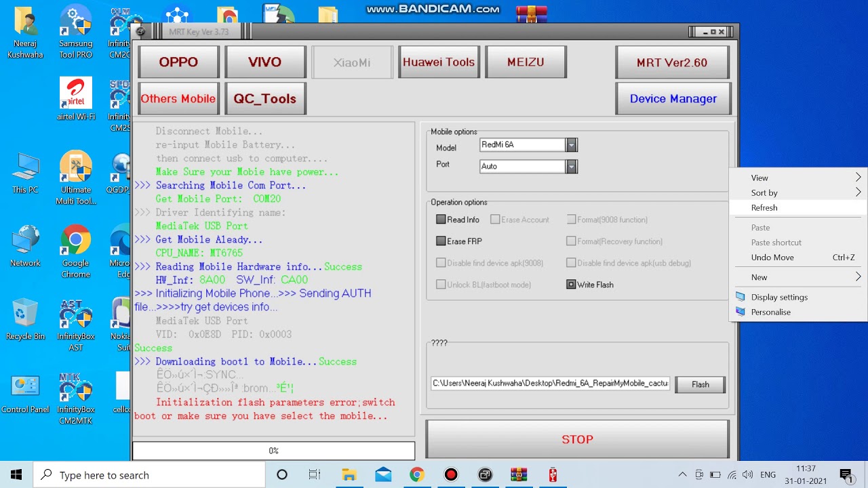Click the 0% progress bar

[x=273, y=451]
